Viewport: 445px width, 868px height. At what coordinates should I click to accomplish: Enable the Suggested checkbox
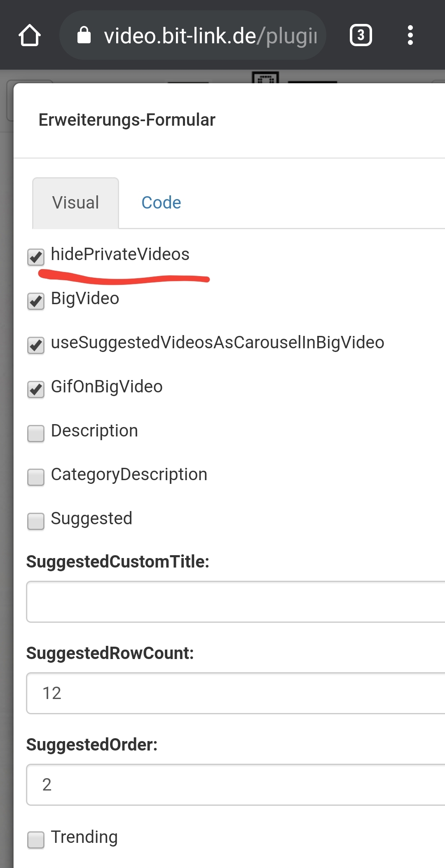pos(36,521)
